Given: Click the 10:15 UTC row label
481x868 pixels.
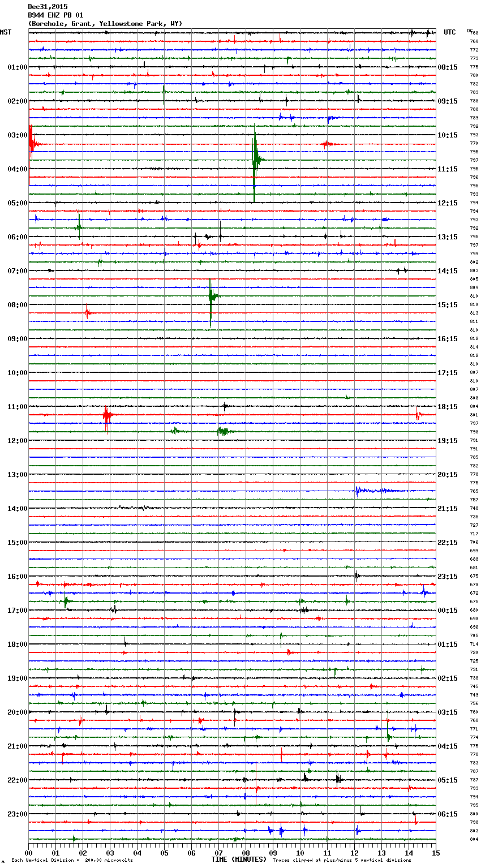Looking at the screenshot, I should click(x=448, y=135).
